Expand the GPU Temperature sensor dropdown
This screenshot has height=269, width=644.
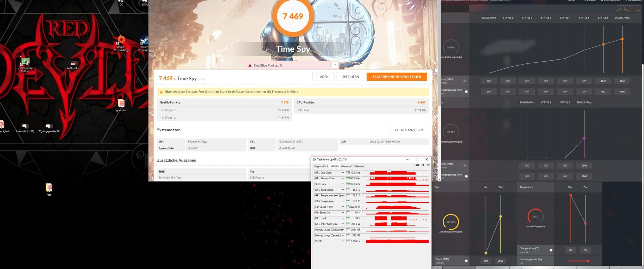point(343,190)
